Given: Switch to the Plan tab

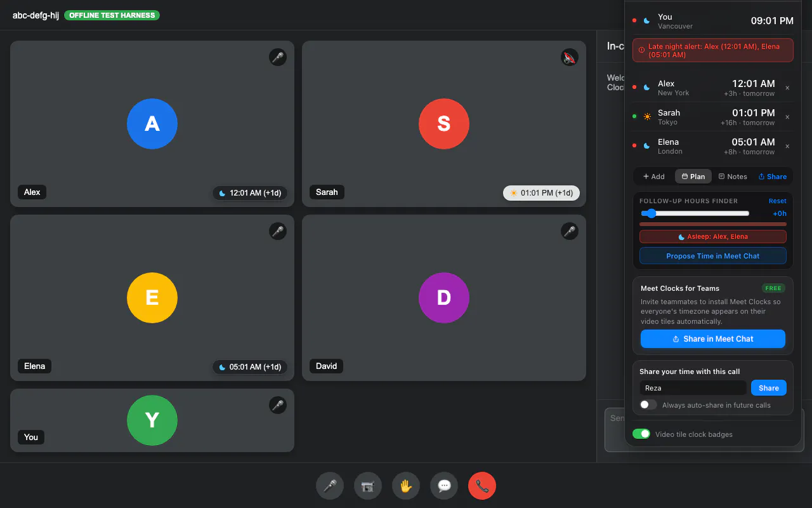Looking at the screenshot, I should [x=693, y=177].
